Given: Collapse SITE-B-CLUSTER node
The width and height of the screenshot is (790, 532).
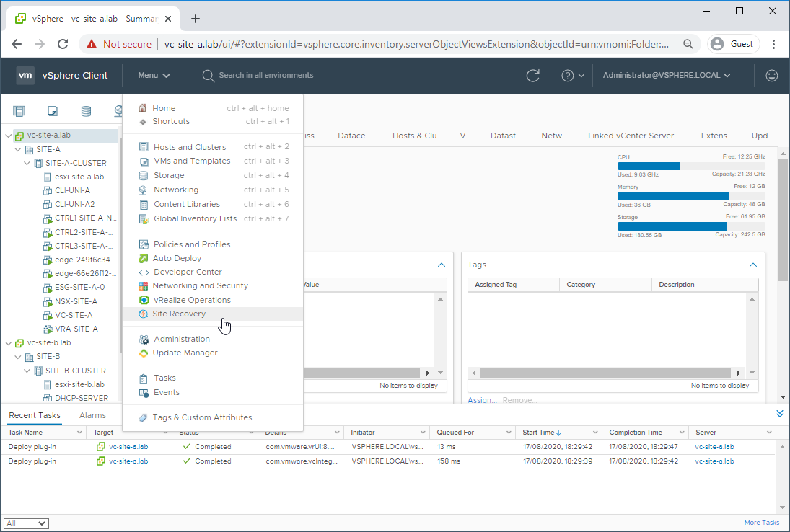Looking at the screenshot, I should click(27, 371).
